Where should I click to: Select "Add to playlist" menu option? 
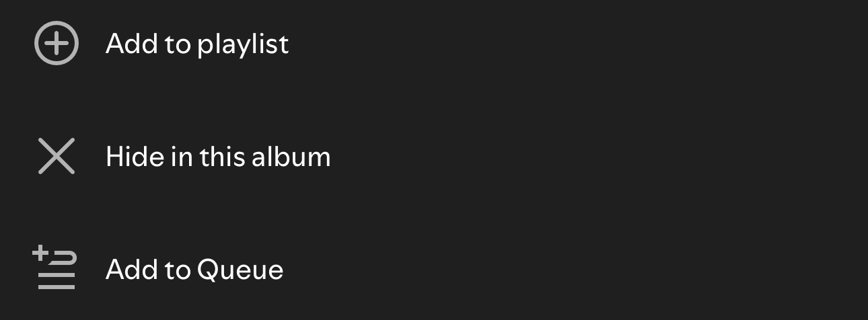point(197,44)
